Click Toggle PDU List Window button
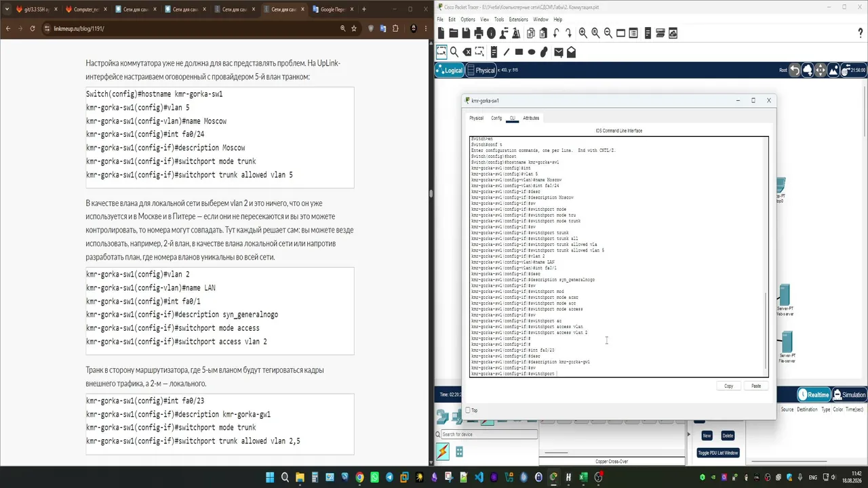The height and width of the screenshot is (488, 868). pyautogui.click(x=718, y=453)
